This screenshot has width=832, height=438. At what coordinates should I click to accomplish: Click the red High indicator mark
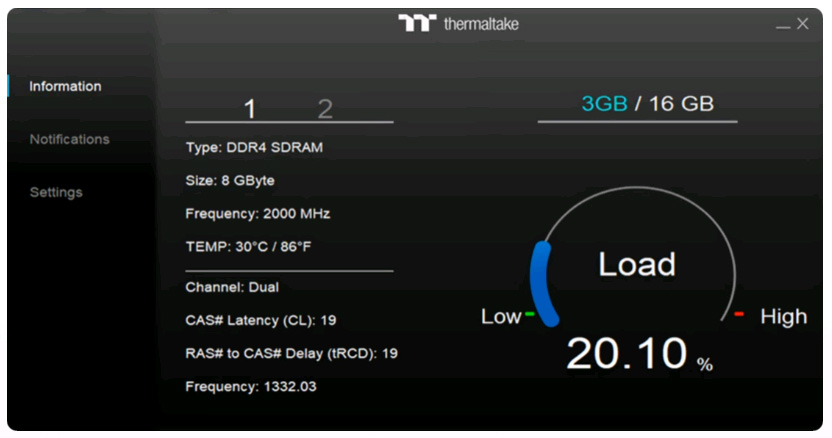pos(739,314)
